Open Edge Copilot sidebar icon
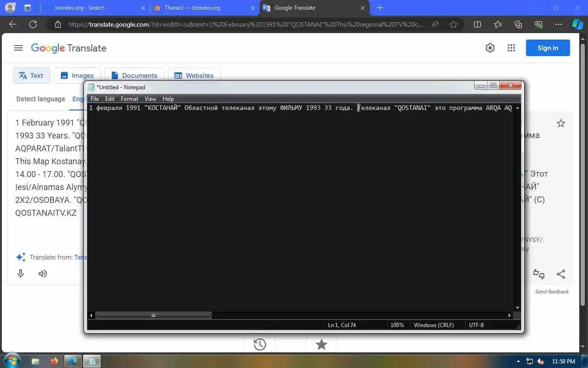 577,24
